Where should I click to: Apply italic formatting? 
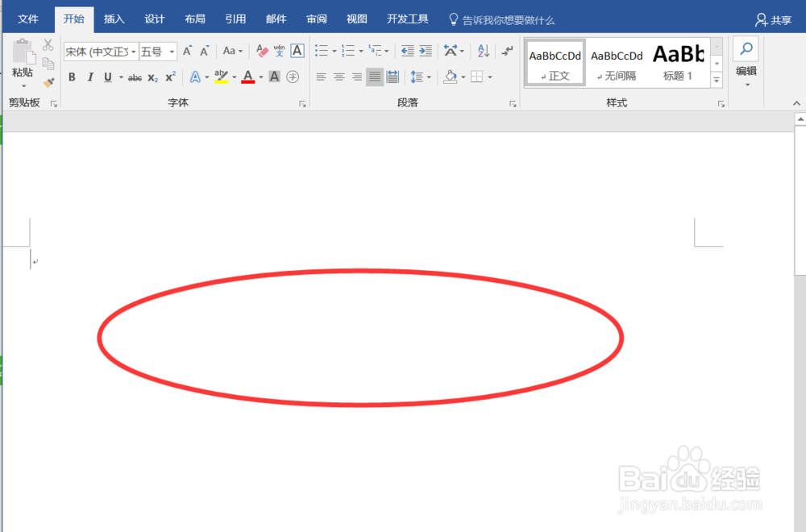(x=89, y=77)
